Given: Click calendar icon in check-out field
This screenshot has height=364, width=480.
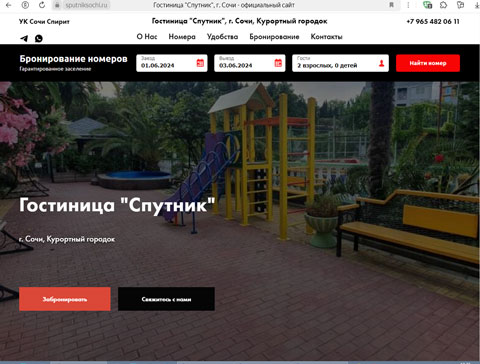Looking at the screenshot, I should [278, 63].
